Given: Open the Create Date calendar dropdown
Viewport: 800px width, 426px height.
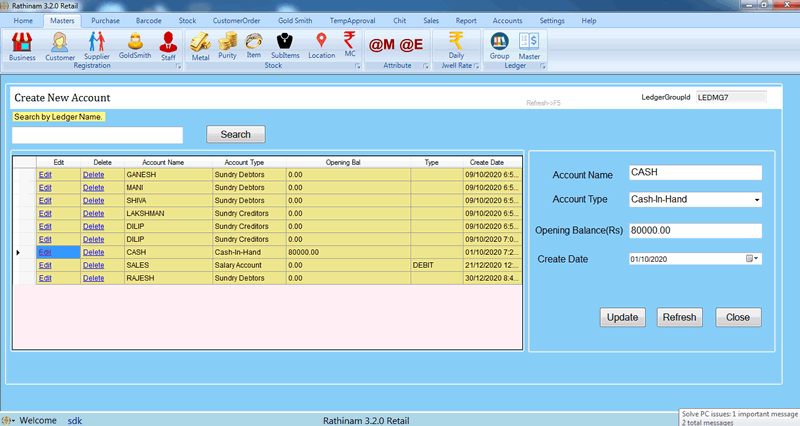Looking at the screenshot, I should (753, 259).
